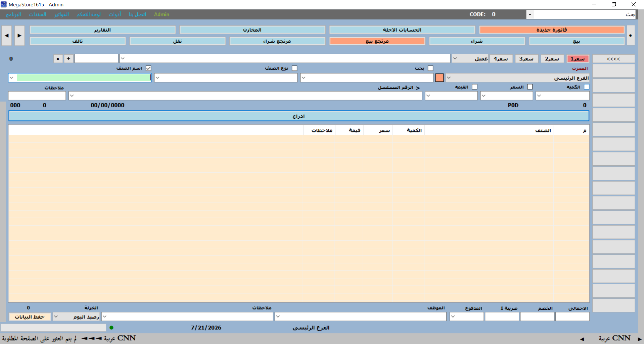Choose price level سعر2
644x344 pixels.
pyautogui.click(x=552, y=59)
